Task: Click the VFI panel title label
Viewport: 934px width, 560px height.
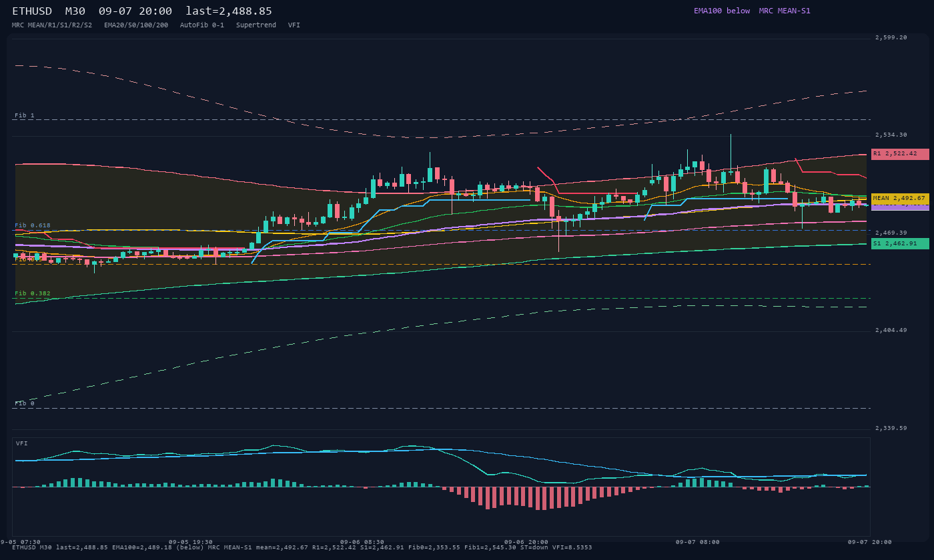Action: [22, 443]
